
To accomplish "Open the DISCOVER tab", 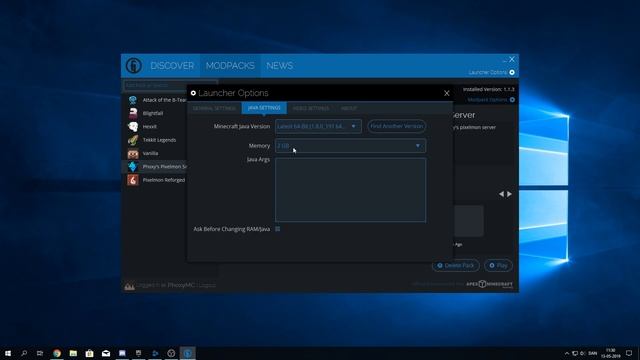I will tap(172, 66).
